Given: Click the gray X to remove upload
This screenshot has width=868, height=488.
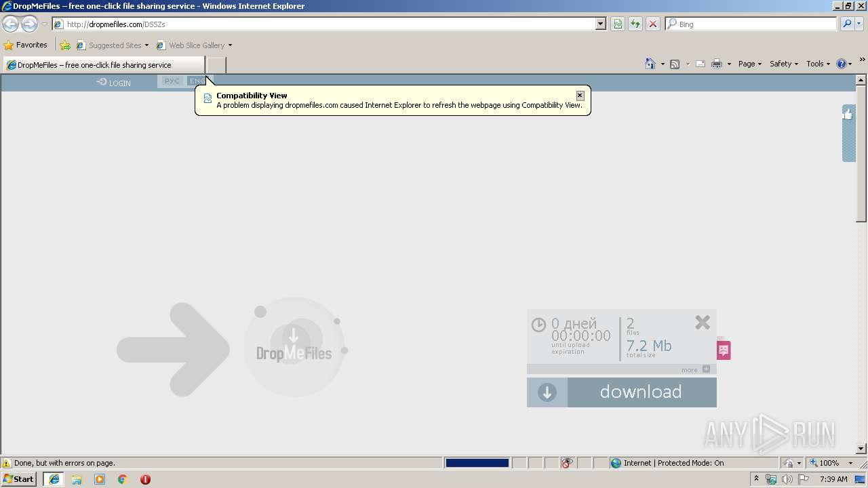Looking at the screenshot, I should 703,323.
